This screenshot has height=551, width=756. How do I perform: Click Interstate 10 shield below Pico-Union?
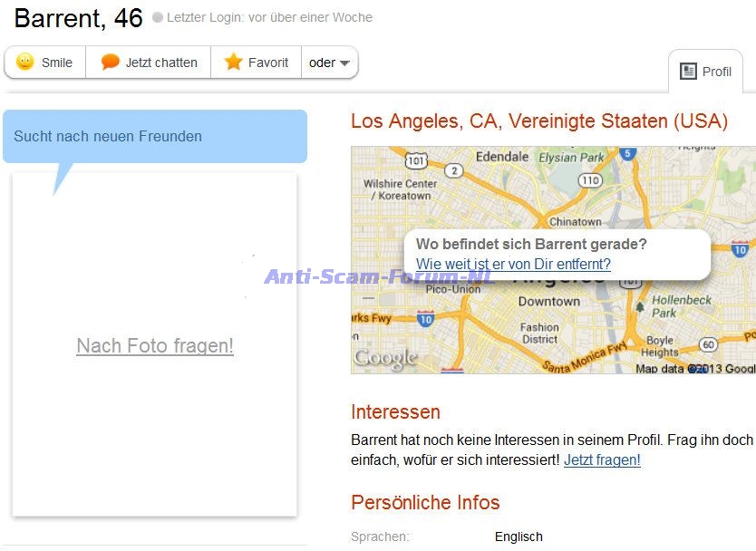click(x=425, y=317)
